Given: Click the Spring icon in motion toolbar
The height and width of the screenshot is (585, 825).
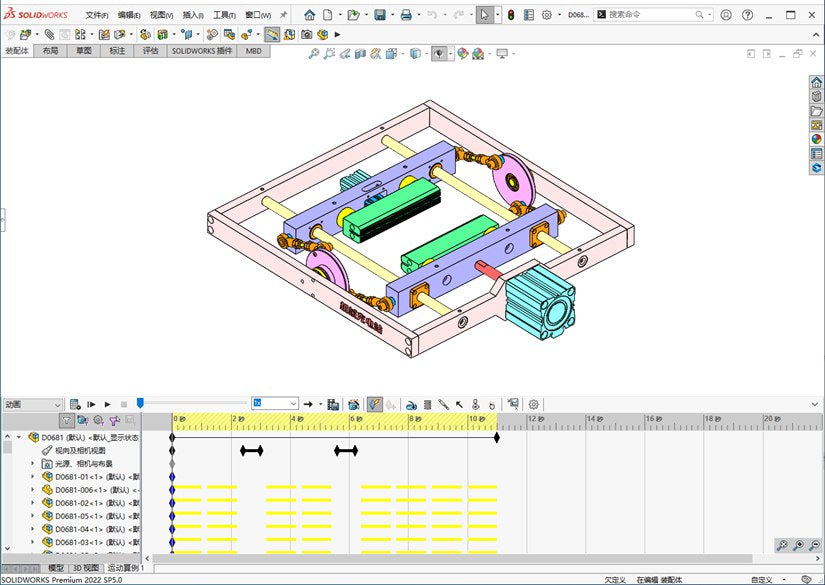Looking at the screenshot, I should (x=427, y=404).
